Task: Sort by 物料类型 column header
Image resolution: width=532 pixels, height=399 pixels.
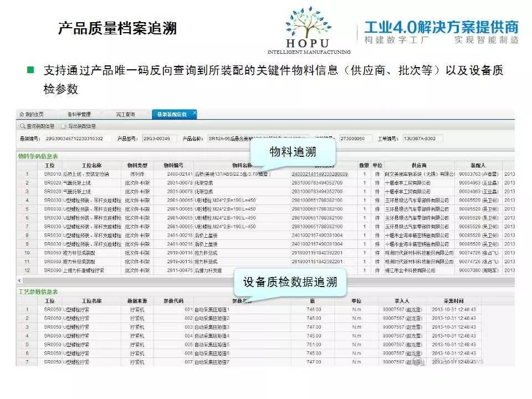Action: pos(137,165)
